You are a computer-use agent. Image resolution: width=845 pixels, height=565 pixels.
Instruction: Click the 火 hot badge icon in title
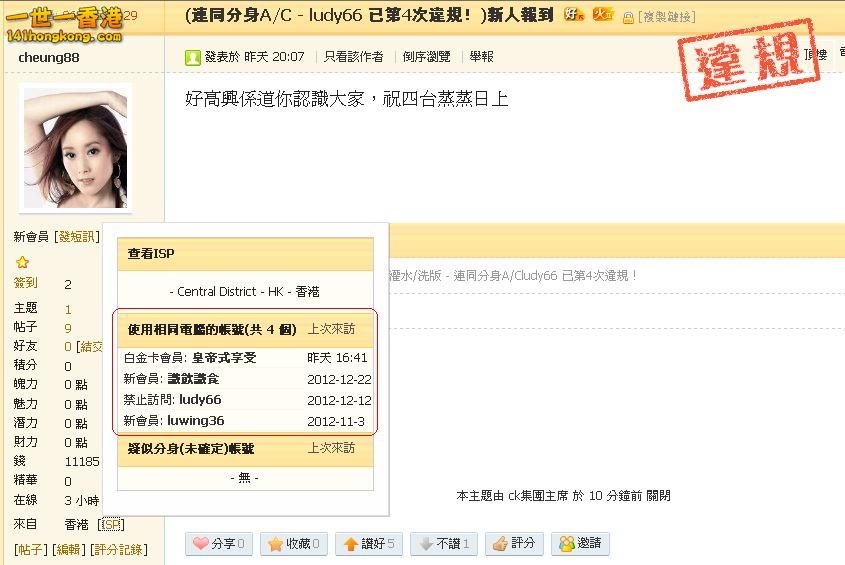point(602,15)
